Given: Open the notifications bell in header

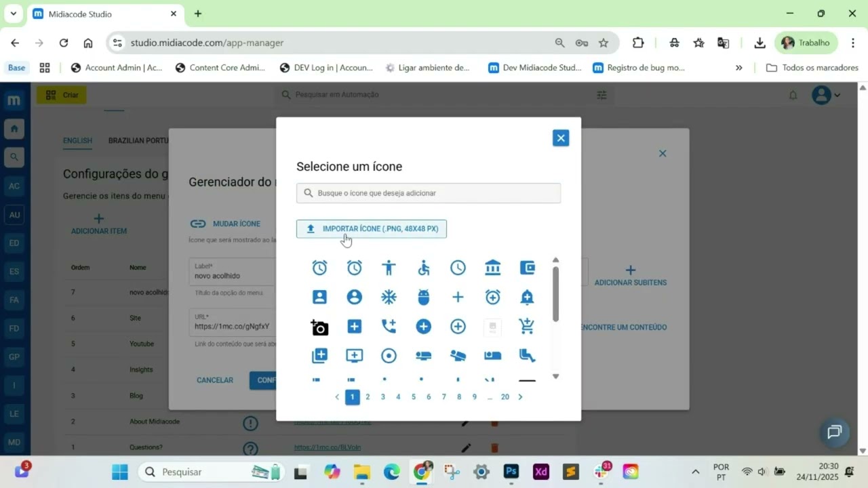Looking at the screenshot, I should tap(793, 96).
